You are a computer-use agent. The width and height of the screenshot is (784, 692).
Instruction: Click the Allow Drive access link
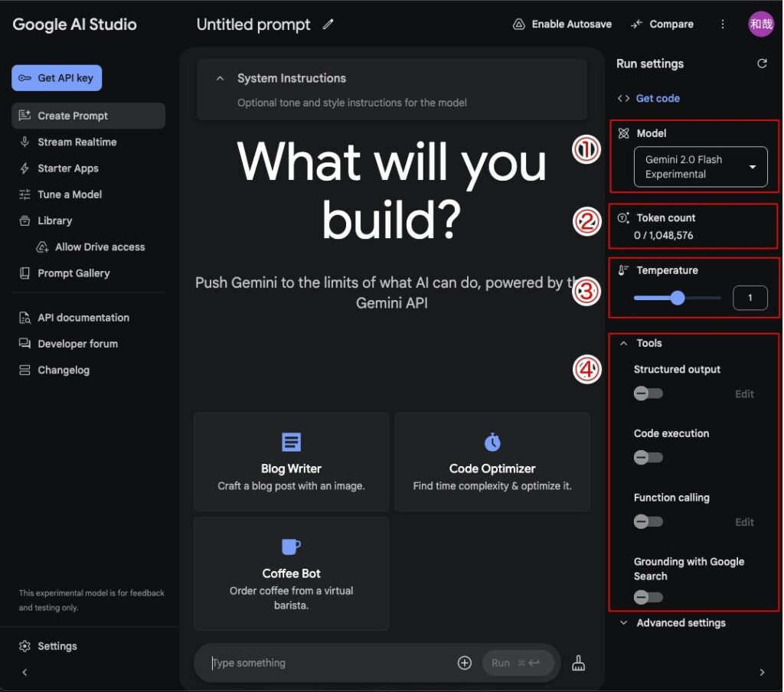pyautogui.click(x=100, y=247)
